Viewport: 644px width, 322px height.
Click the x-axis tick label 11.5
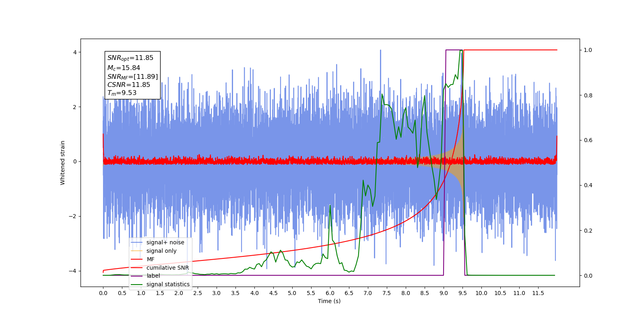[538, 293]
